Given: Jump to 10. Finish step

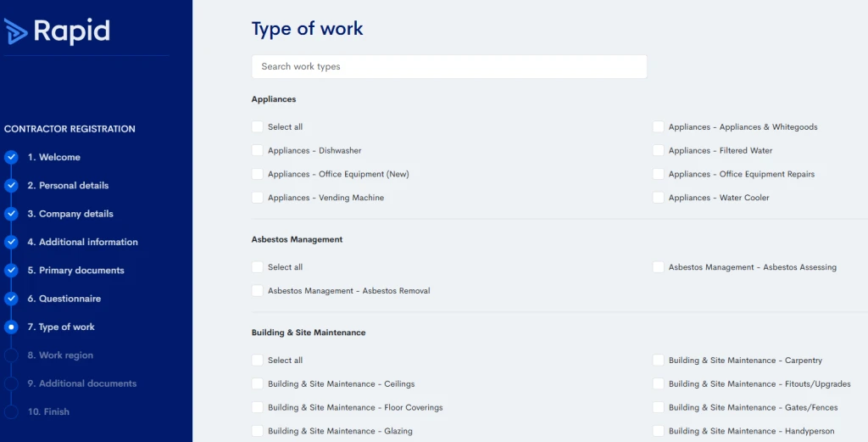Looking at the screenshot, I should tap(48, 411).
